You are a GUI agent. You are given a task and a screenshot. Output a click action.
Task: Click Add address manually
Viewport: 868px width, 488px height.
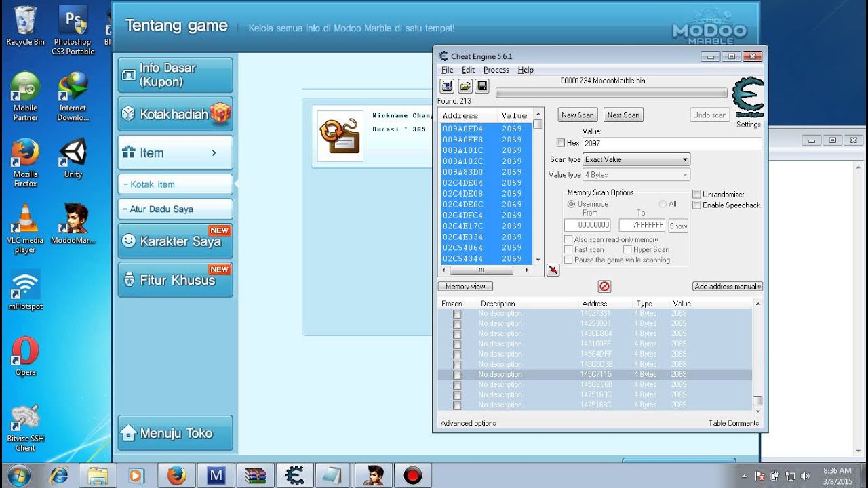(727, 285)
